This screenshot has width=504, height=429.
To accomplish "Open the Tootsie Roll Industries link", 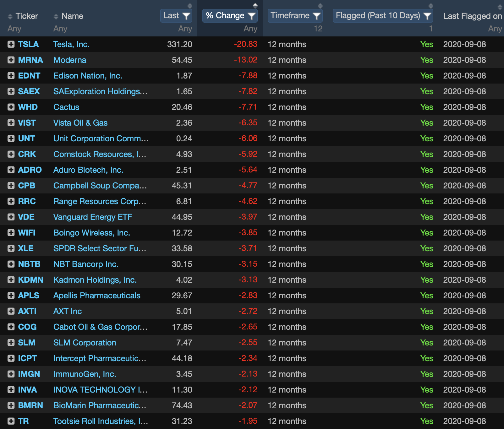I will coord(101,421).
